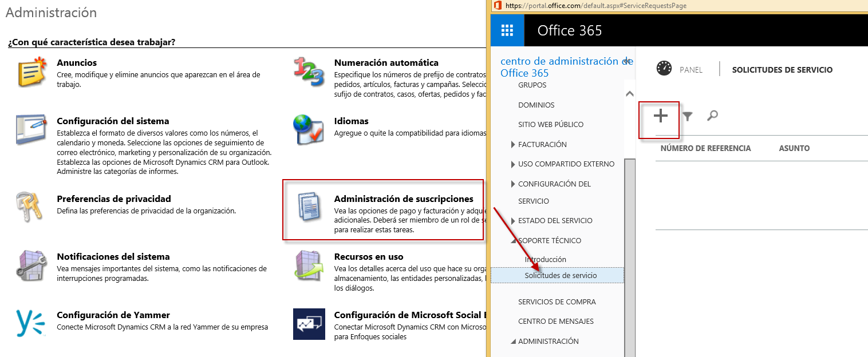The image size is (868, 357).
Task: Select SOPORTE TÉCNICO in the sidebar
Action: pyautogui.click(x=550, y=241)
